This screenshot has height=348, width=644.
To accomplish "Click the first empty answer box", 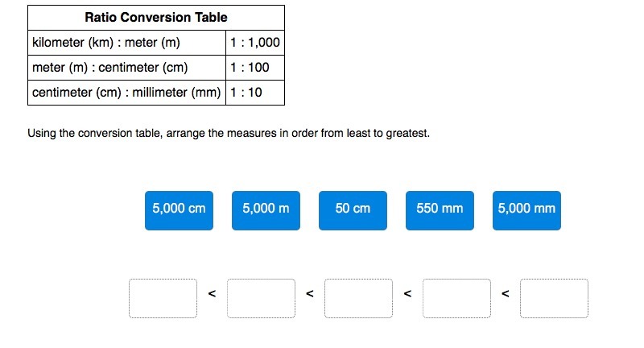I will coord(163,298).
